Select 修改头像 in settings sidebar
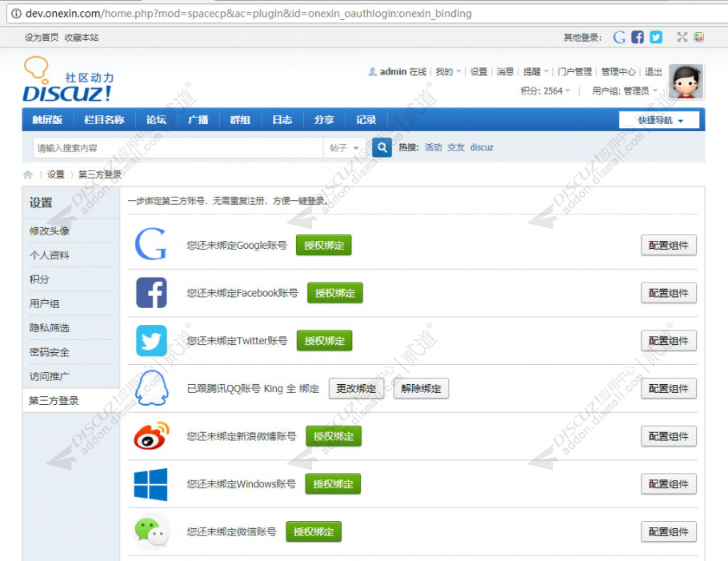 (50, 230)
